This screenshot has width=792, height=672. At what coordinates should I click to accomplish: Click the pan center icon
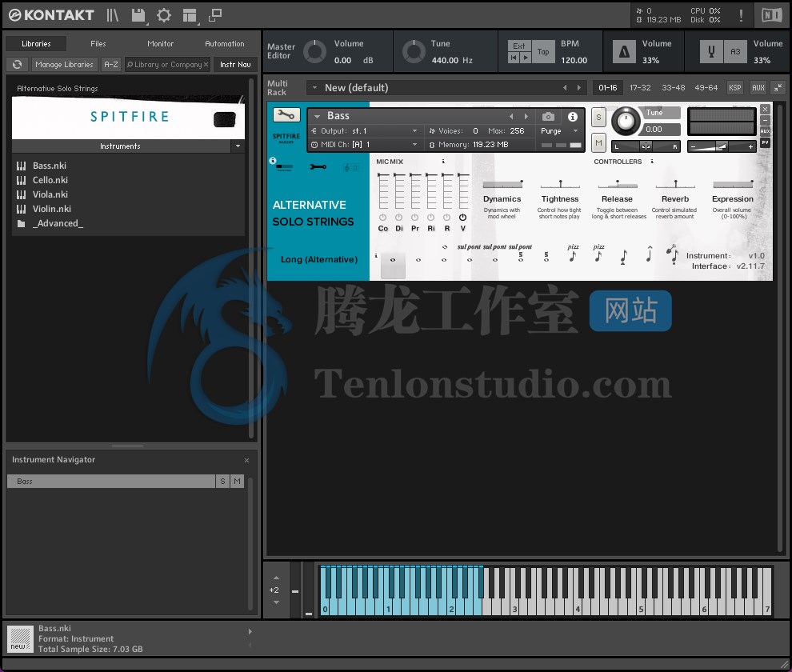pos(646,146)
